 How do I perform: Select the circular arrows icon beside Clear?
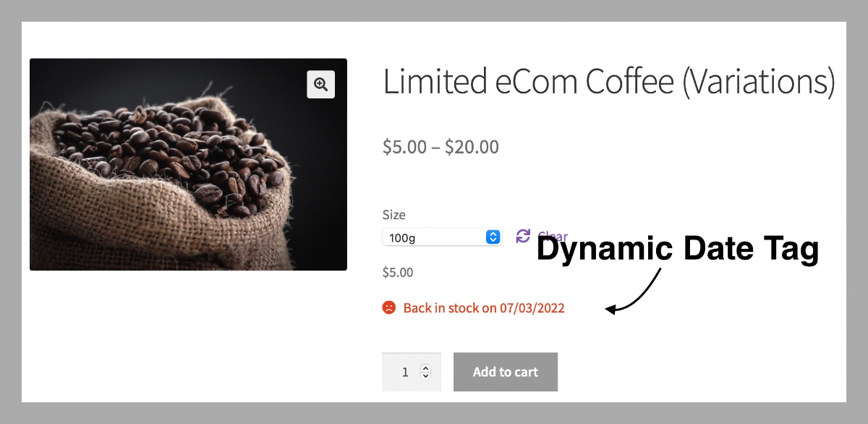[x=523, y=236]
